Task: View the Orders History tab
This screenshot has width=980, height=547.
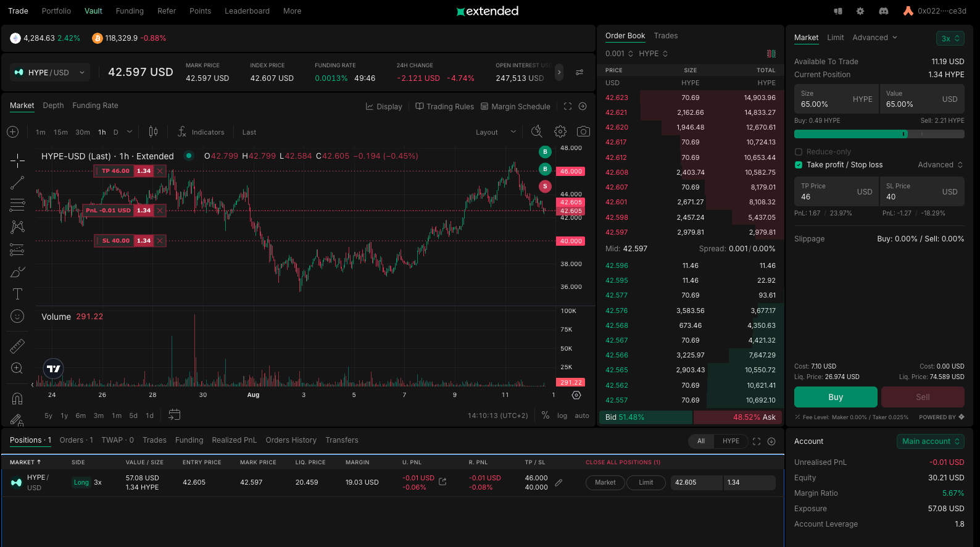Action: [x=291, y=440]
